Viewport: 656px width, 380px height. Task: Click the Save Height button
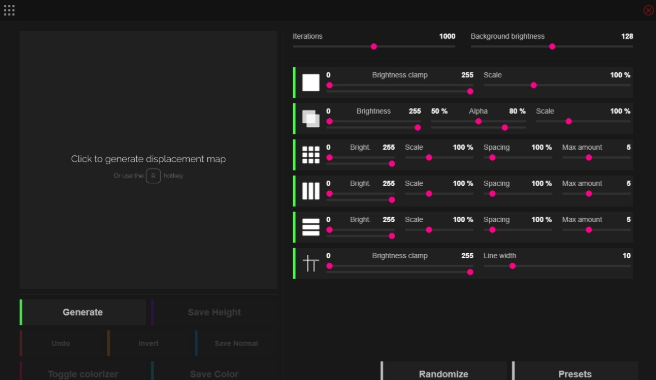click(x=214, y=312)
